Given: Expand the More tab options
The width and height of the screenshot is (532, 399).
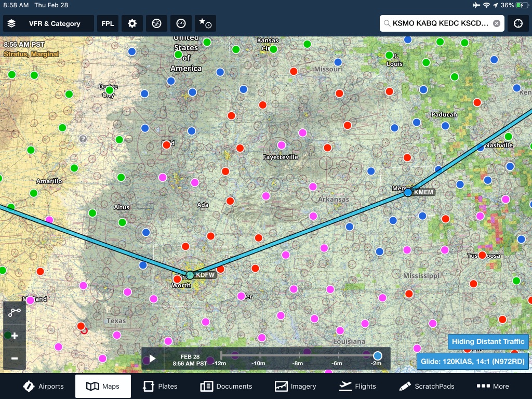Looking at the screenshot, I should click(493, 386).
